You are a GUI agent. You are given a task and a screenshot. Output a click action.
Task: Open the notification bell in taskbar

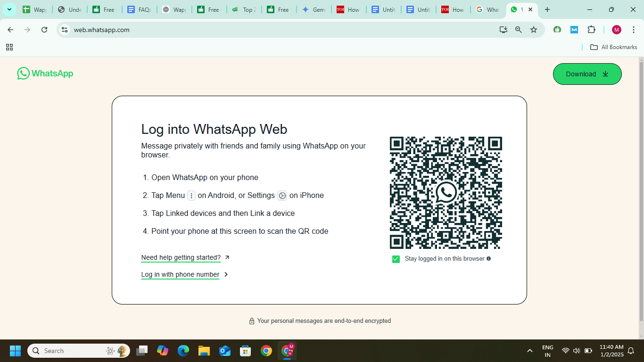pyautogui.click(x=631, y=351)
